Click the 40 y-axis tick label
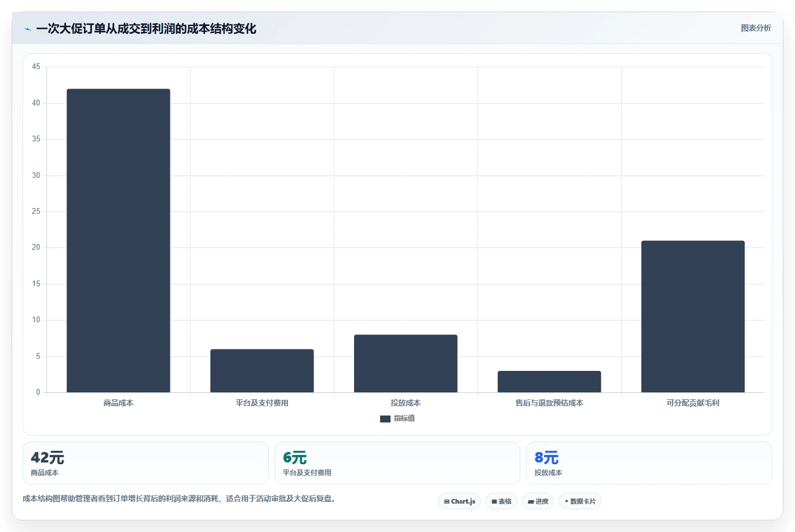795x532 pixels. click(x=36, y=103)
